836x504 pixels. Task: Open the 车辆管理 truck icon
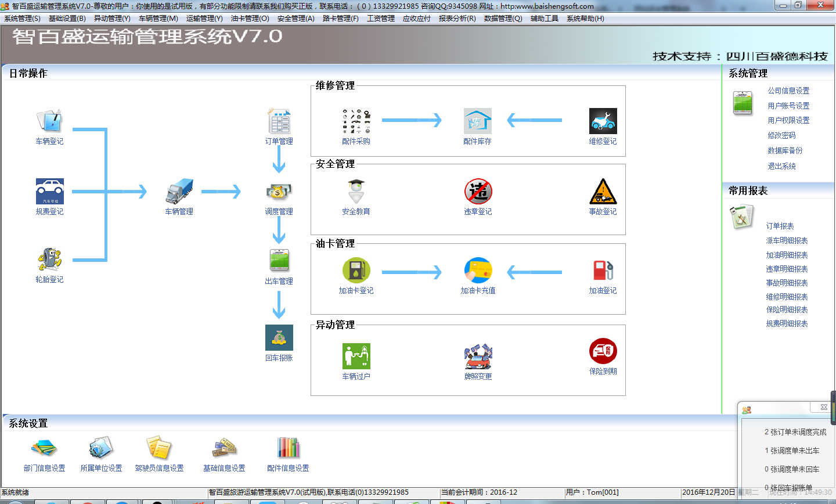click(x=179, y=191)
